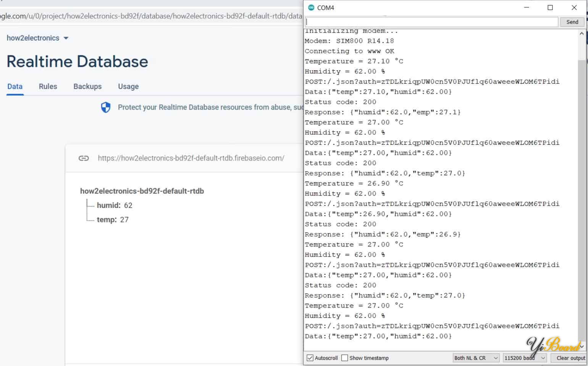
Task: Click the Realtime Database heading
Action: coord(78,62)
